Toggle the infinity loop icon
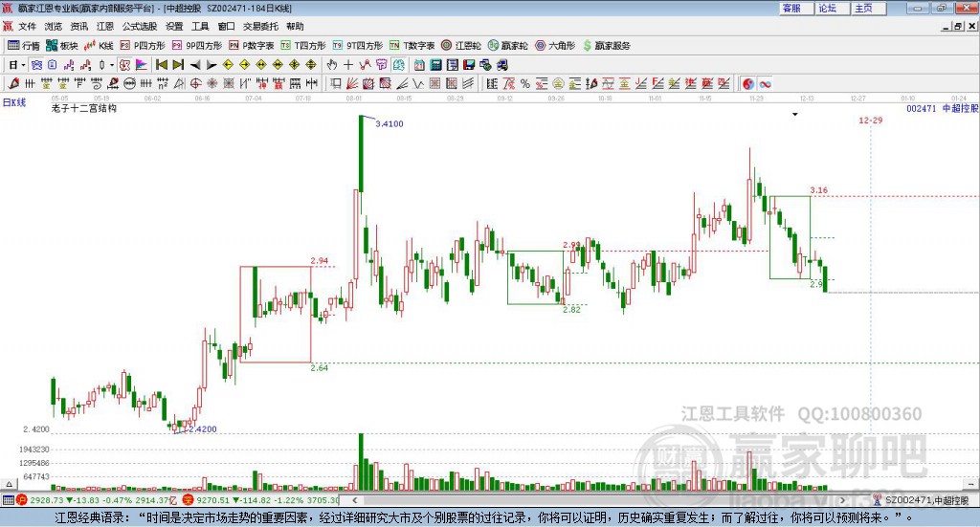 click(765, 83)
